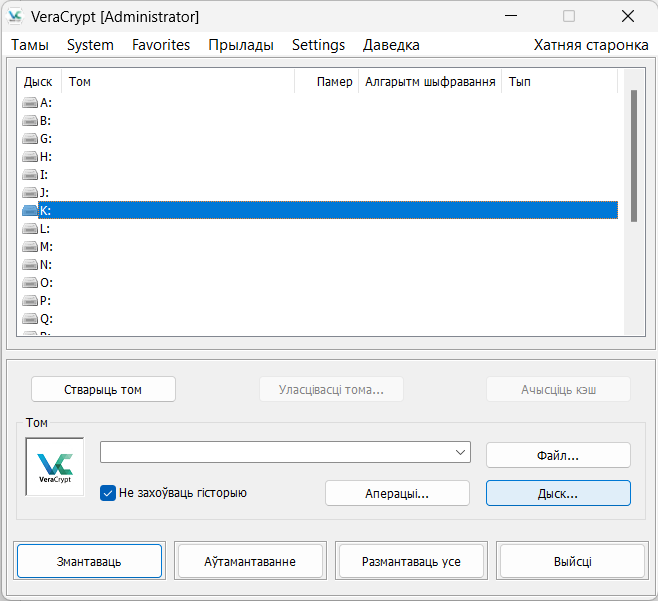Click the Змантаваць button
This screenshot has height=601, width=658.
[89, 561]
